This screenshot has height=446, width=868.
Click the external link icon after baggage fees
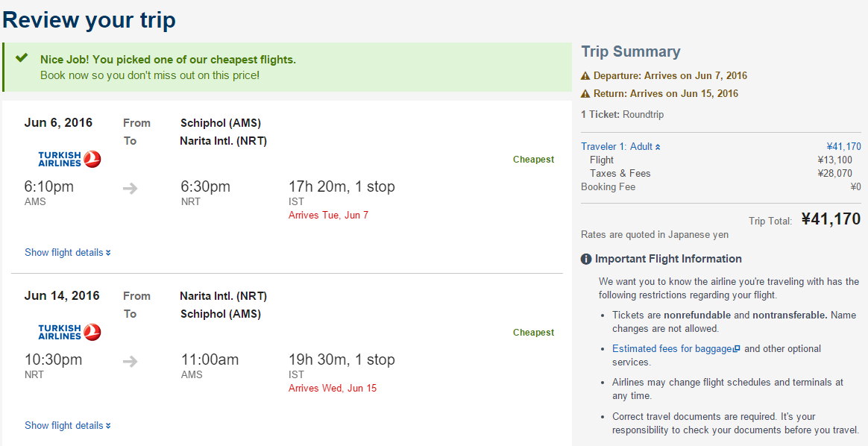(736, 349)
